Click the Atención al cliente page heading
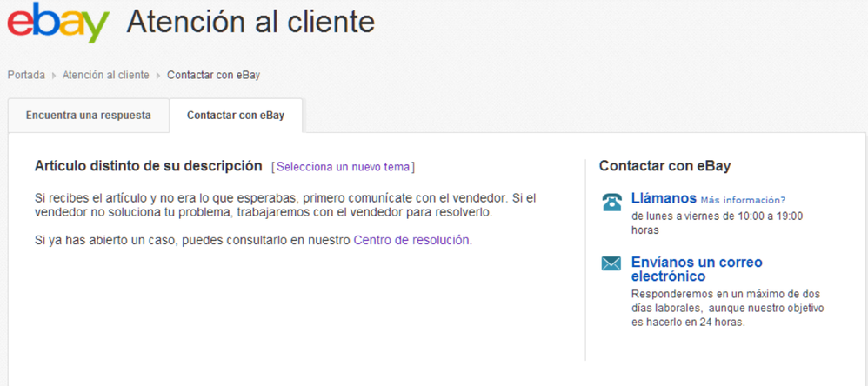Viewport: 868px width, 386px height. [x=250, y=22]
